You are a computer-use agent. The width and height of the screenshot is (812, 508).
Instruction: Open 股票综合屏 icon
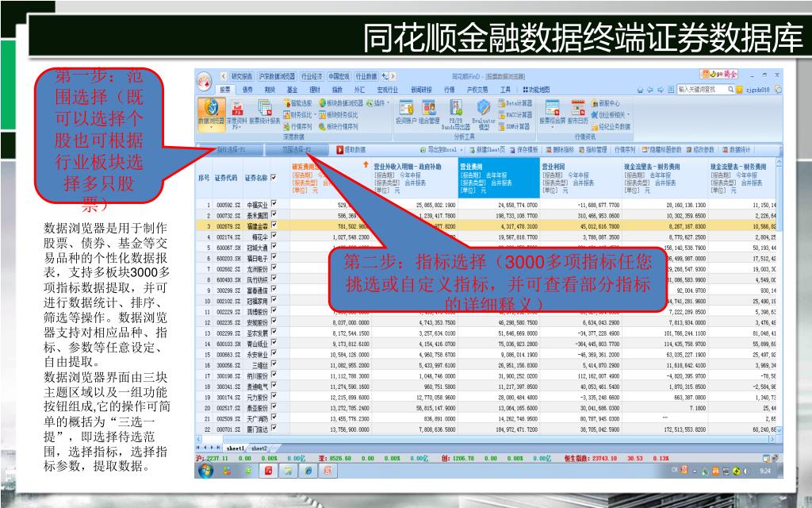pos(552,113)
